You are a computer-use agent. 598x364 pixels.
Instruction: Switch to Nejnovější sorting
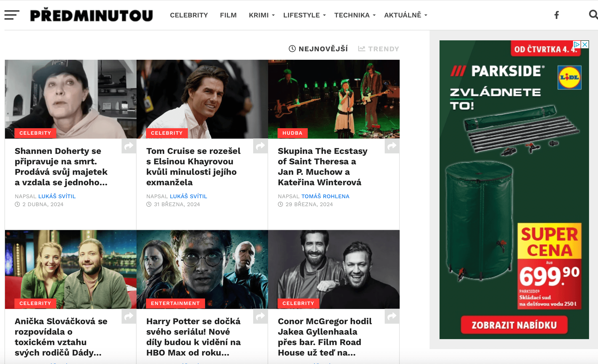click(318, 49)
